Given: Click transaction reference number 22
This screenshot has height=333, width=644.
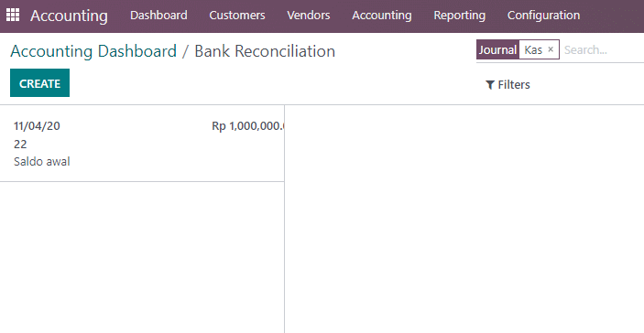Looking at the screenshot, I should click(20, 144).
